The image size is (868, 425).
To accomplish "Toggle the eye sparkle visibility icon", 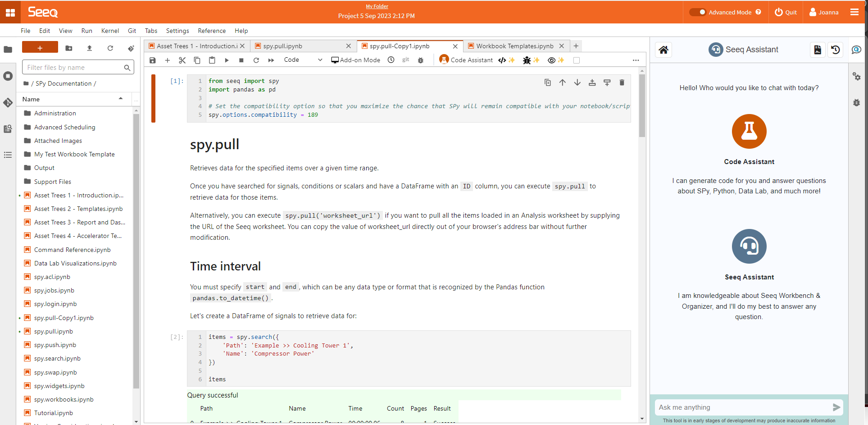I will pyautogui.click(x=555, y=60).
